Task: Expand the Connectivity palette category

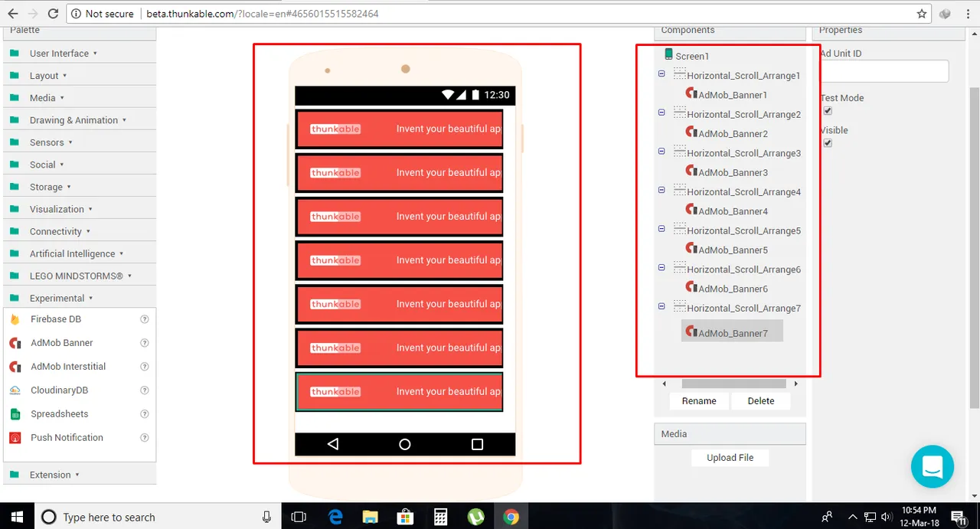Action: coord(80,231)
